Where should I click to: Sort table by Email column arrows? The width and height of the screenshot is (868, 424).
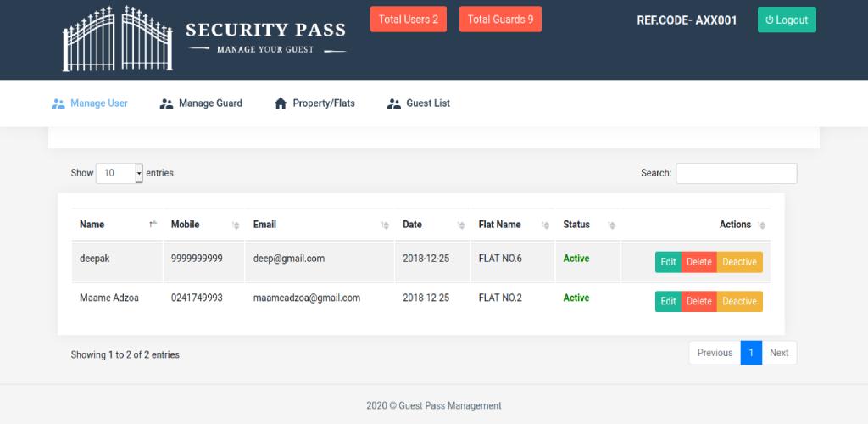click(x=386, y=226)
